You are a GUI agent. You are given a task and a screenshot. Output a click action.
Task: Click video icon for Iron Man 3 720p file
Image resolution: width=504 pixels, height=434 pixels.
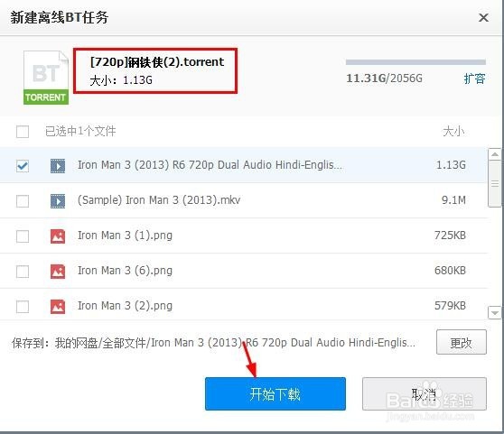pos(58,166)
